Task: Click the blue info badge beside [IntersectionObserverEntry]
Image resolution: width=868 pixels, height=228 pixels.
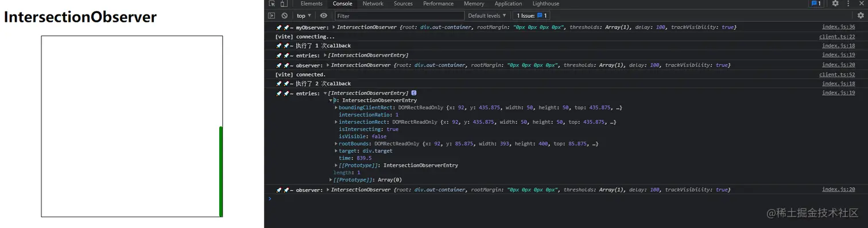Action: pos(414,93)
